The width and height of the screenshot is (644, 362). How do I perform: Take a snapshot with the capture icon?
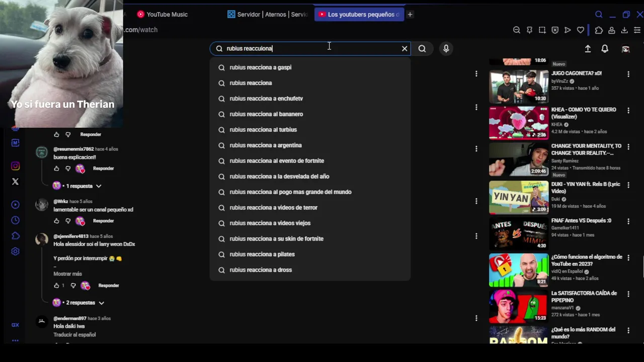pos(542,30)
